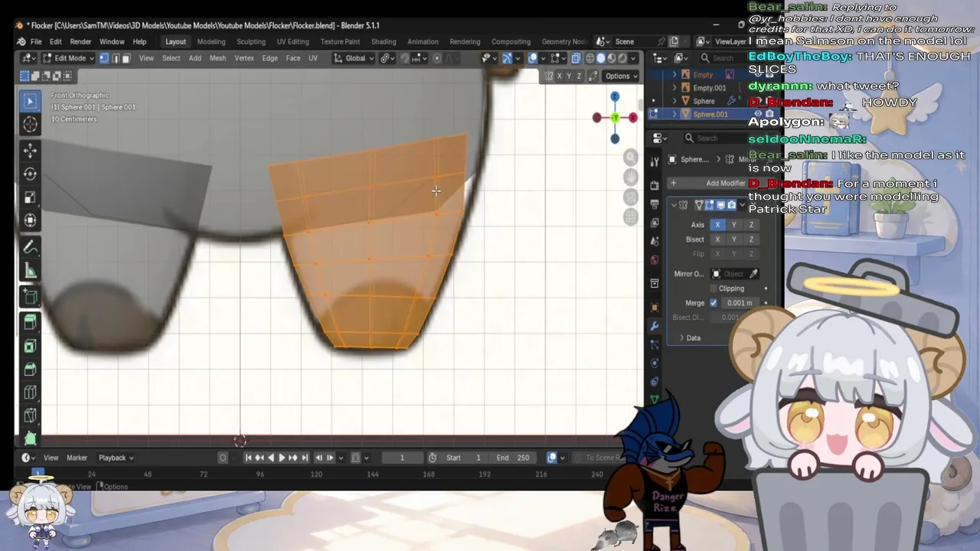This screenshot has height=551, width=980.
Task: Switch to vertex select mode
Action: (x=104, y=58)
